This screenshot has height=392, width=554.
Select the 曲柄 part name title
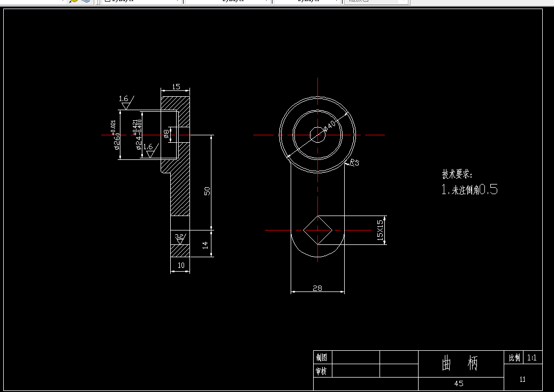(460, 364)
